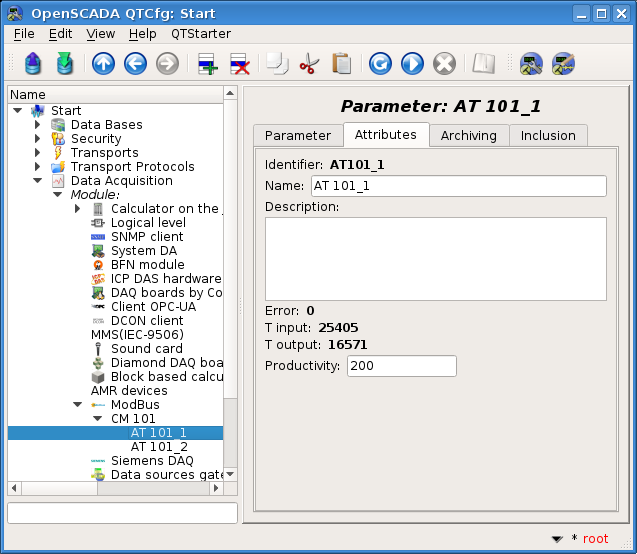637x554 pixels.
Task: Expand the Transports tree node
Action: click(37, 153)
